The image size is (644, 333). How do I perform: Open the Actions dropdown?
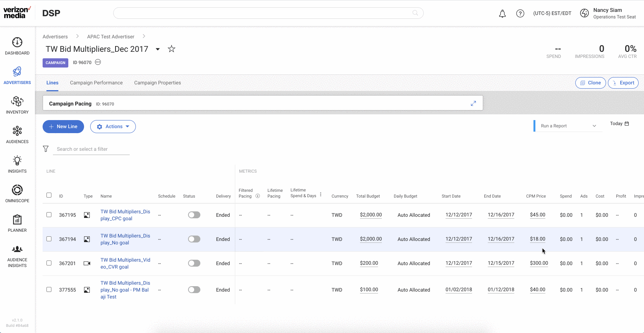click(113, 127)
